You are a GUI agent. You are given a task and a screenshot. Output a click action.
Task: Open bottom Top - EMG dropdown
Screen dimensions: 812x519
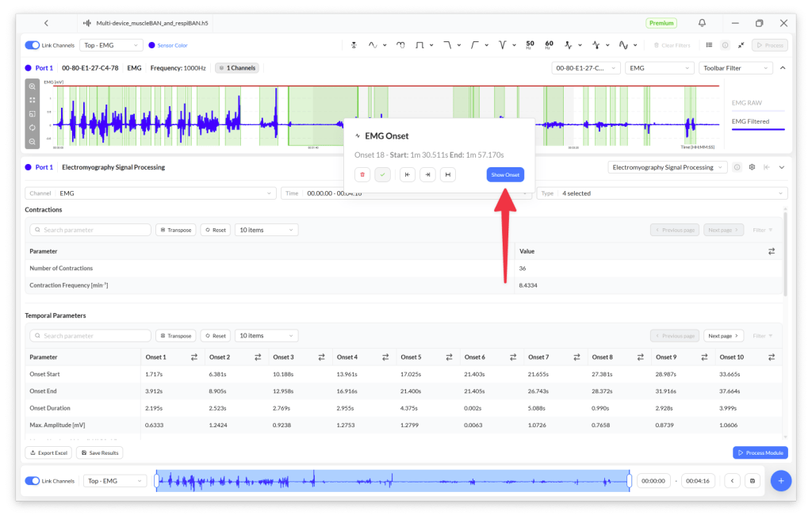click(x=114, y=481)
